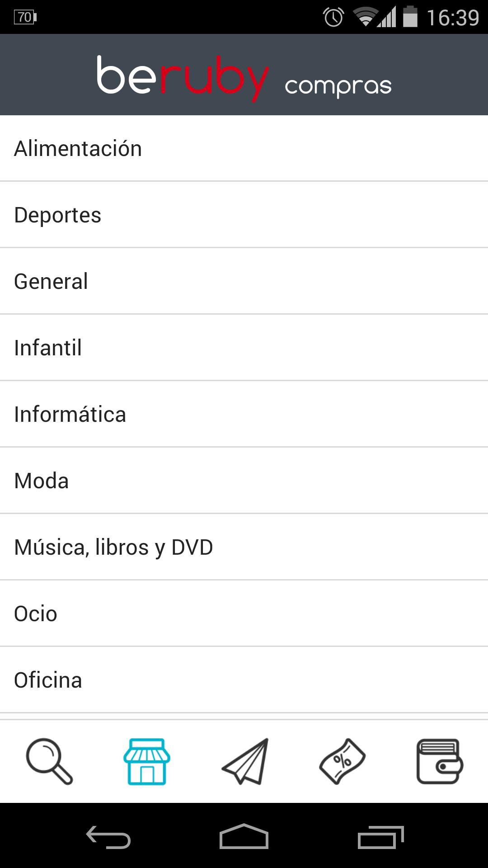Tap the alarm clock status icon
Viewport: 488px width, 868px height.
pyautogui.click(x=333, y=18)
